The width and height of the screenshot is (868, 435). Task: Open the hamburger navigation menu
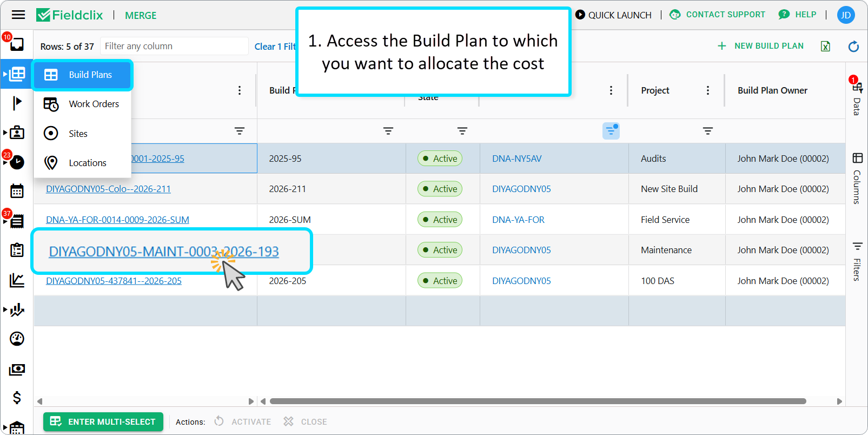(18, 15)
